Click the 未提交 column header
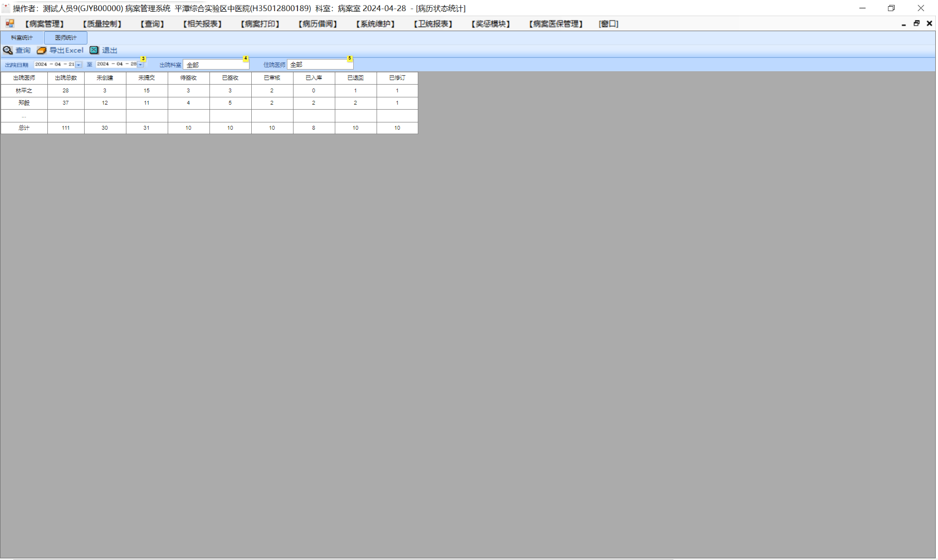The image size is (938, 560). coord(146,78)
